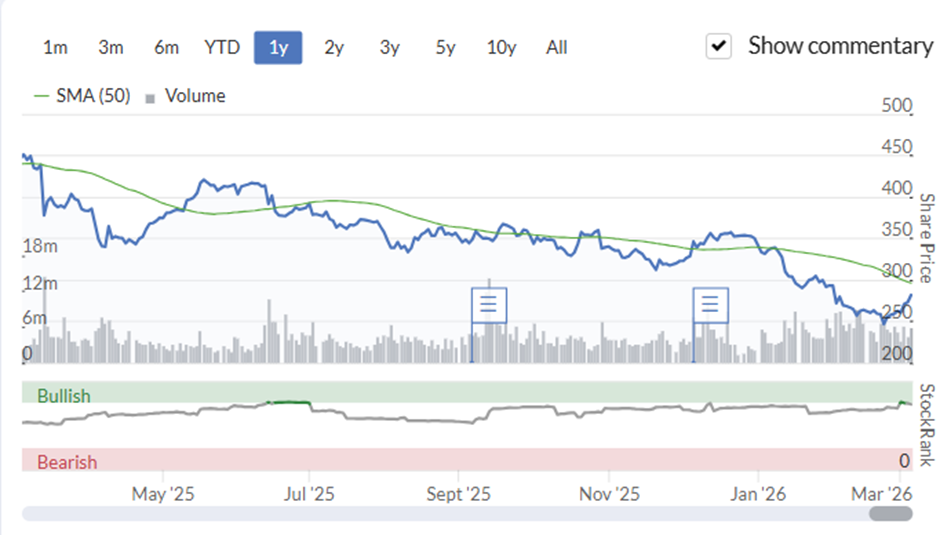Click the StockRank axis title
Screen dimensions: 940x535
click(927, 425)
